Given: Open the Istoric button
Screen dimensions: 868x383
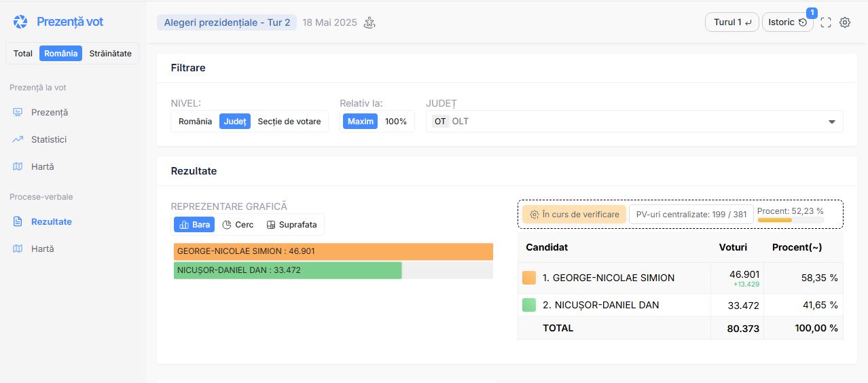Looking at the screenshot, I should click(788, 22).
